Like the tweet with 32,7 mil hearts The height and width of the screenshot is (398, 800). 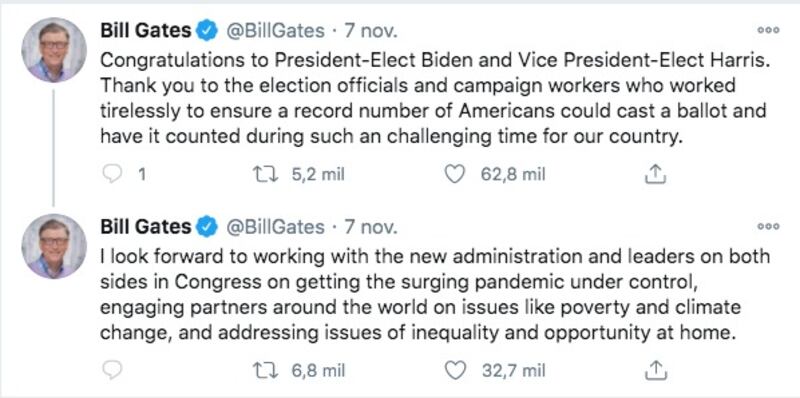pos(455,370)
